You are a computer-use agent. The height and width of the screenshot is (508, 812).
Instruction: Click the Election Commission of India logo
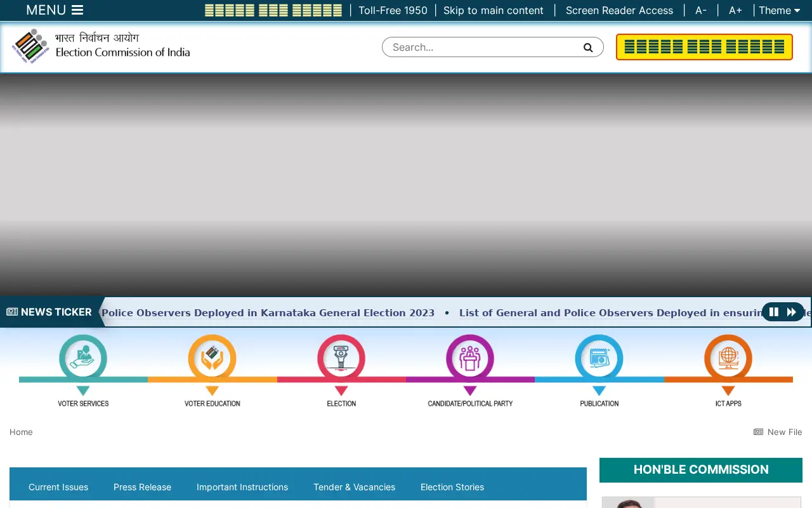101,46
